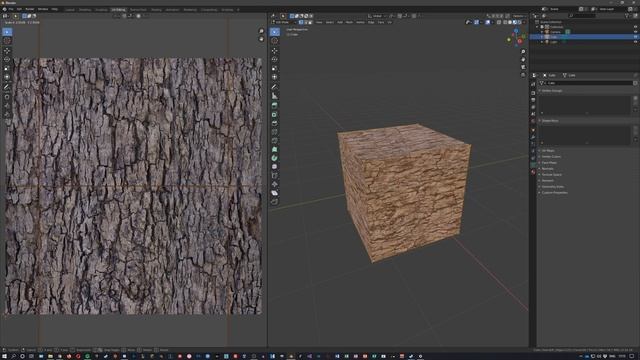The width and height of the screenshot is (640, 360).
Task: Select the Transform tool in 3D viewport toolbar
Action: pyautogui.click(x=275, y=77)
